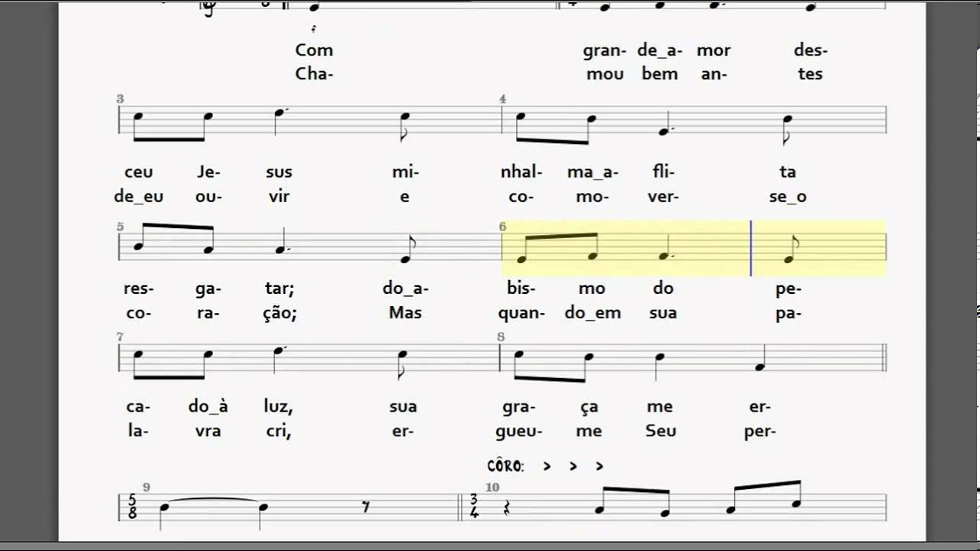980x551 pixels.
Task: Click the lyric 'do_em'
Action: point(593,313)
